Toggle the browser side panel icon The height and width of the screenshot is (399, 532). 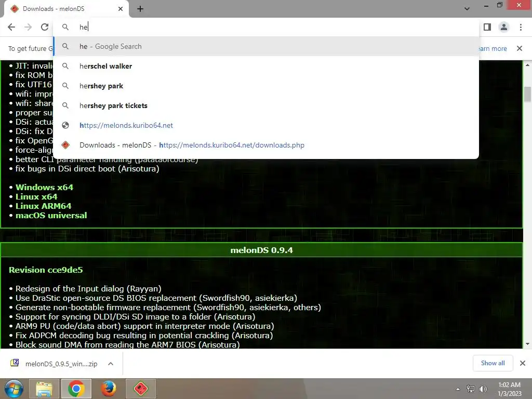487,27
